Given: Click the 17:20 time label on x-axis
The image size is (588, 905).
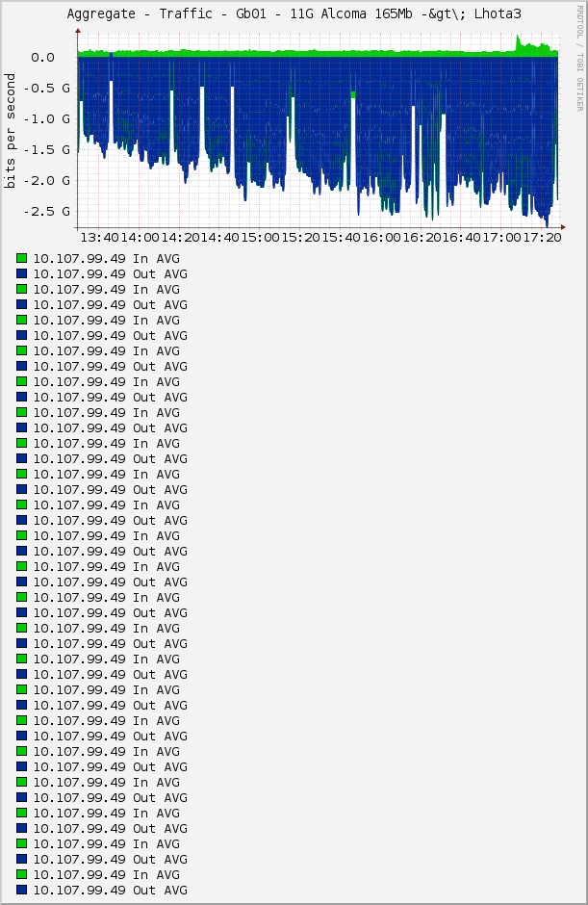Looking at the screenshot, I should click(541, 237).
